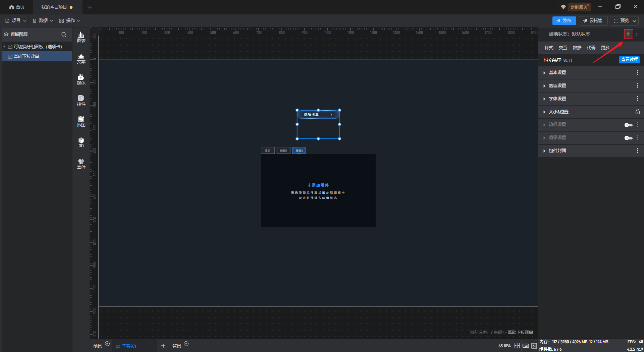This screenshot has width=644, height=352.
Task: Open the 套件 kit components icon
Action: (x=81, y=164)
